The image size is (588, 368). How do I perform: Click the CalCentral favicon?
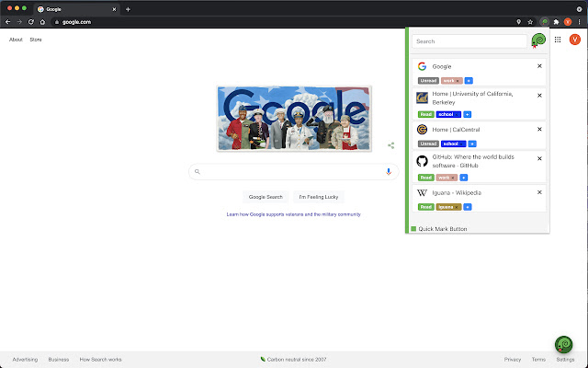(x=423, y=130)
